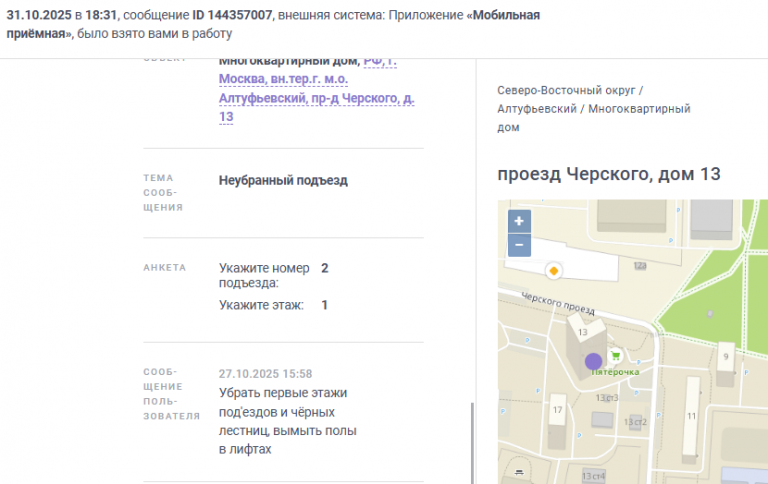Click the purple location marker on map
This screenshot has height=484, width=768.
[593, 362]
